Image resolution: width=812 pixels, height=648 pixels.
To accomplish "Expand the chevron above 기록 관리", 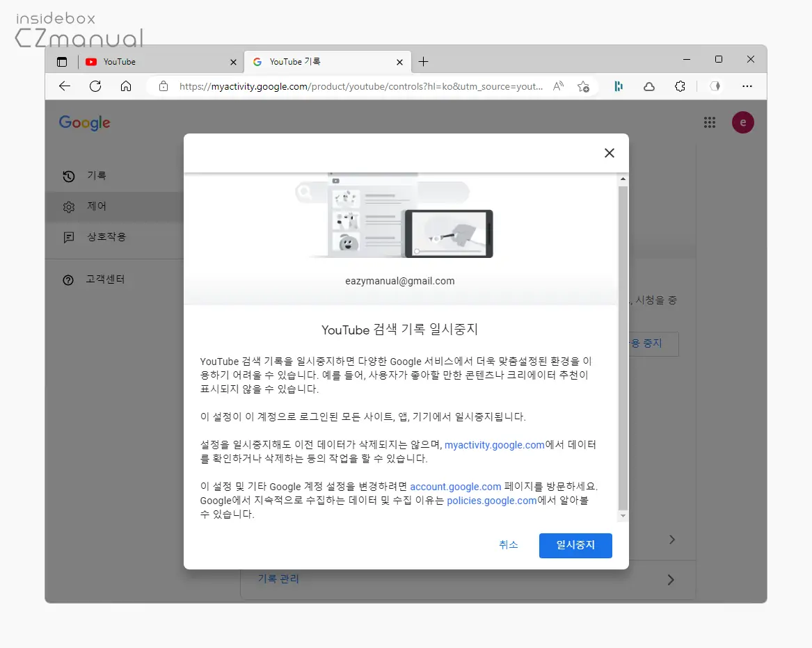I will coord(670,540).
